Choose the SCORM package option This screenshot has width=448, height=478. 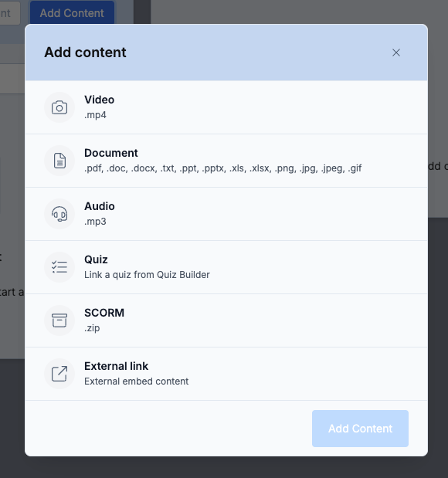(226, 320)
